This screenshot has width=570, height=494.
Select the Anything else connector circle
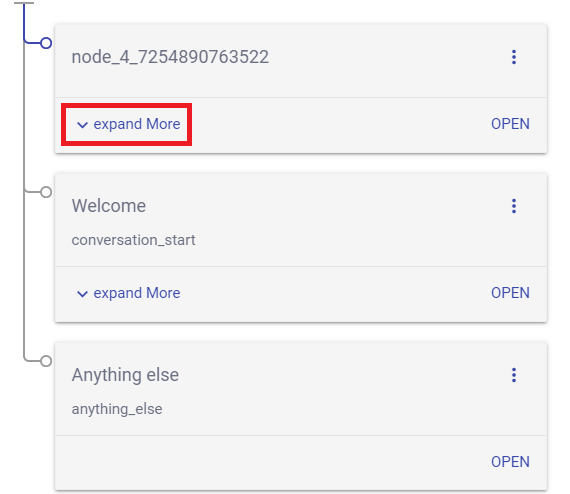(46, 361)
